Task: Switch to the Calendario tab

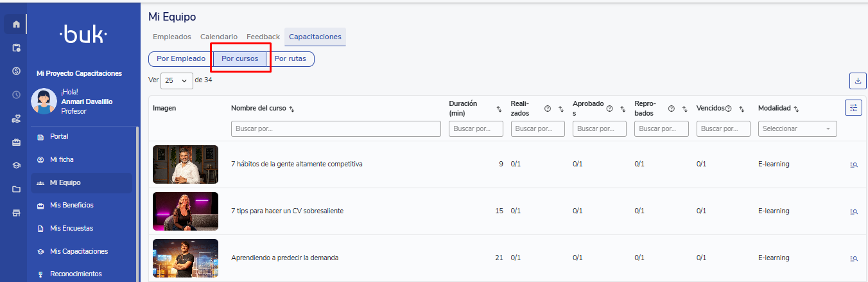Action: [218, 37]
